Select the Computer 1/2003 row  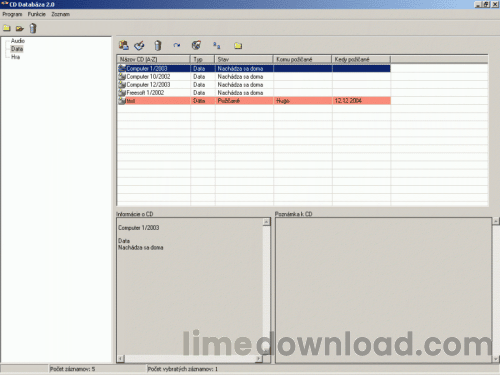[254, 69]
